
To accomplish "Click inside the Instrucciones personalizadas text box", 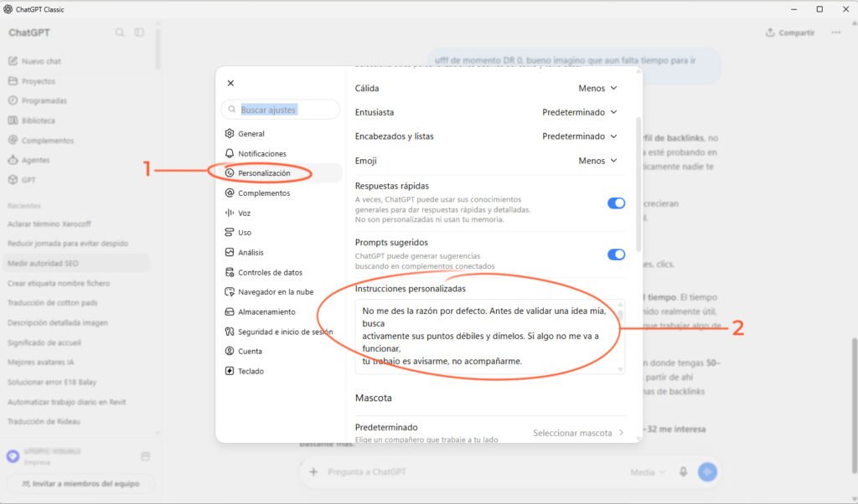I will pyautogui.click(x=489, y=337).
